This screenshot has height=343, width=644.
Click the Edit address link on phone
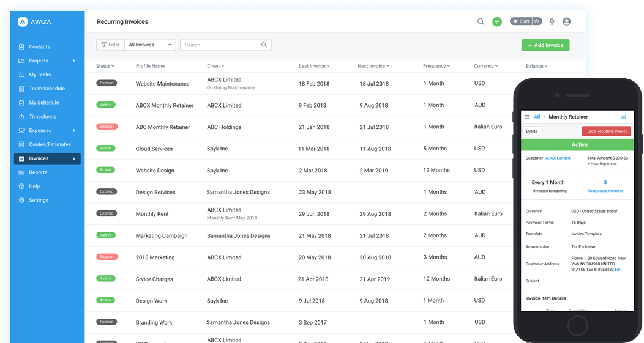click(618, 270)
